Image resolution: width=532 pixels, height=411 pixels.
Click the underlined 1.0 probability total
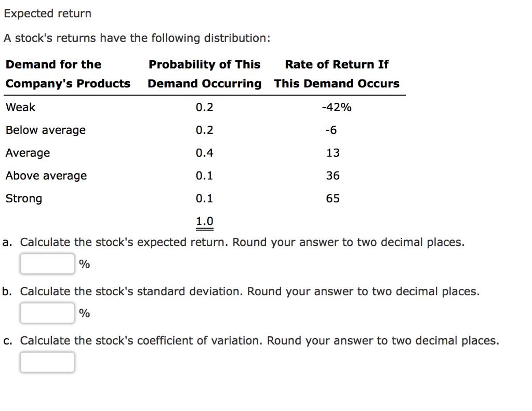point(204,220)
